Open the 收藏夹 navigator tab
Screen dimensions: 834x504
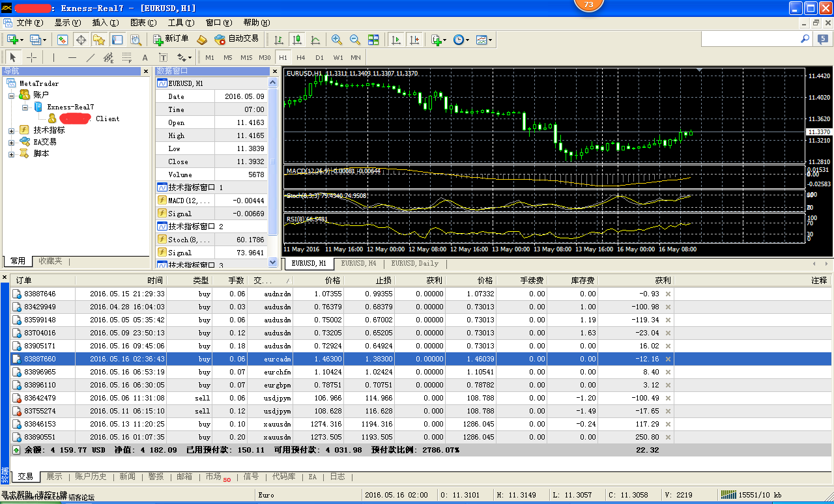pyautogui.click(x=50, y=260)
